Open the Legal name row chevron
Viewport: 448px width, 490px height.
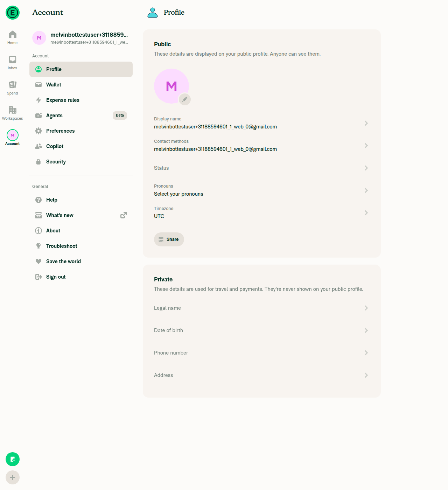(x=366, y=308)
